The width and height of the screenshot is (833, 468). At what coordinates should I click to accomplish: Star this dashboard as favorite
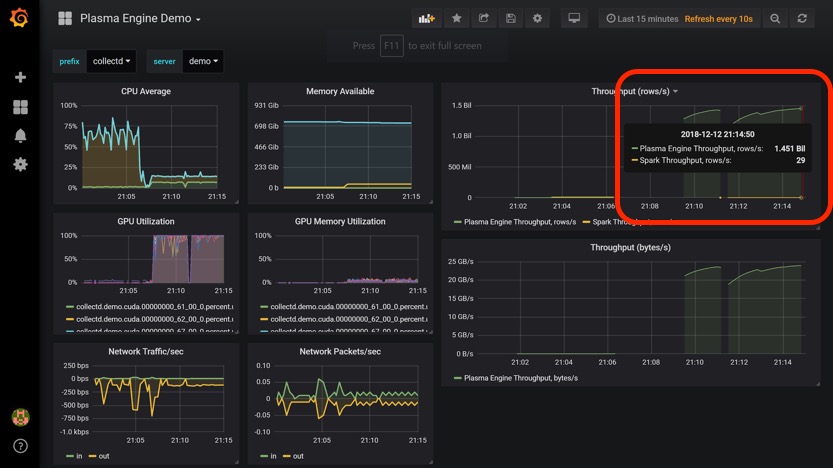coord(457,18)
